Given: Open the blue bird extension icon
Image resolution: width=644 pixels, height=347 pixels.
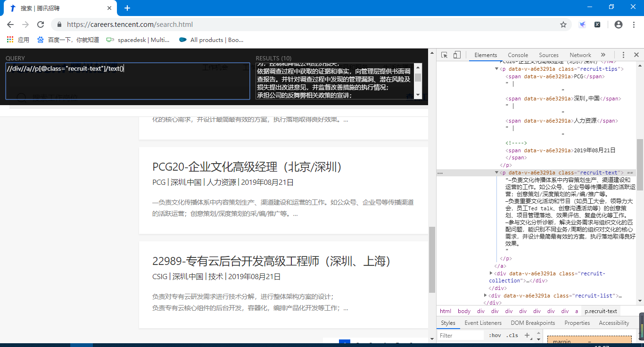Looking at the screenshot, I should (x=582, y=25).
